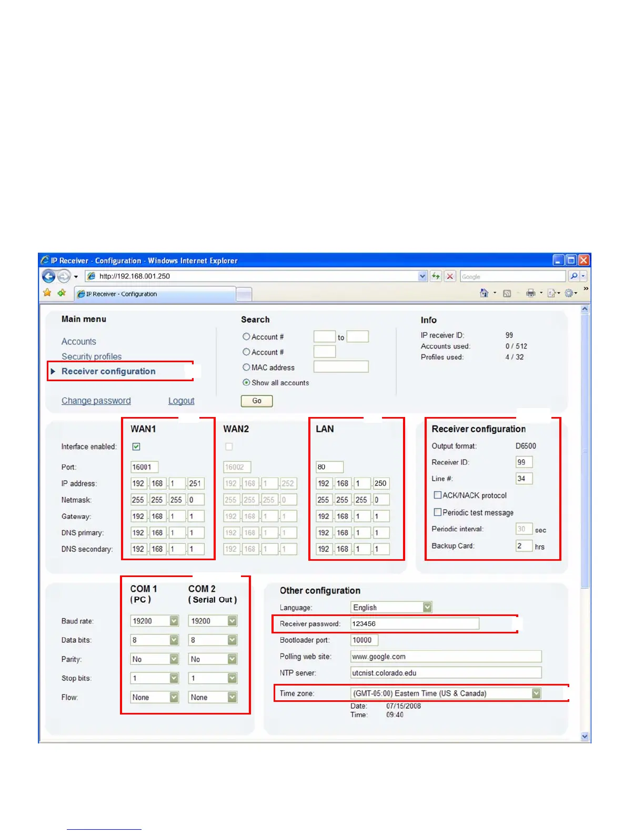This screenshot has width=644, height=834.
Task: Click the Line # input field
Action: (x=525, y=479)
